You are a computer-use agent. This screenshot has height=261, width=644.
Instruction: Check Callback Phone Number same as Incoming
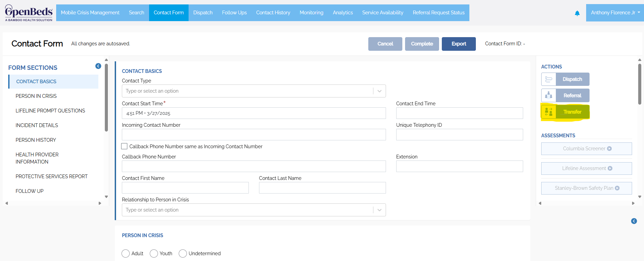point(125,146)
